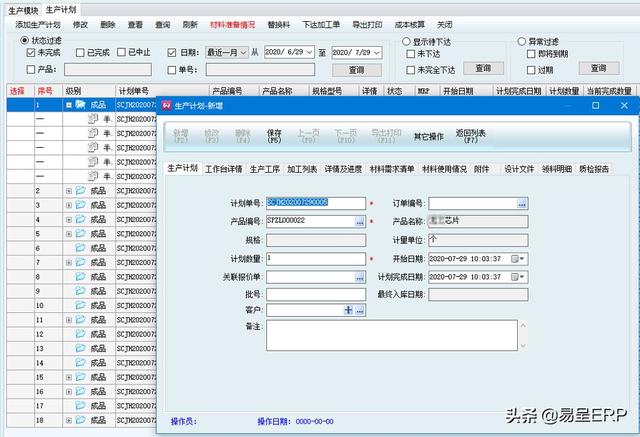640x437 pixels.
Task: Switch to the 生产工序 tab
Action: (265, 169)
